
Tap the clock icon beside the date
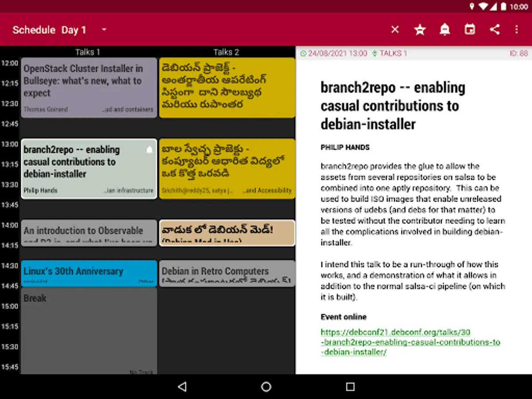303,53
